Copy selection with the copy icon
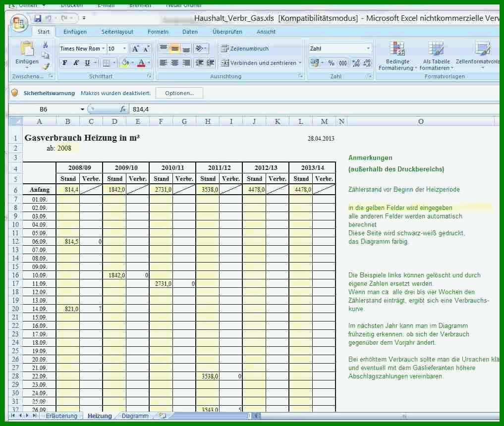 [45, 56]
